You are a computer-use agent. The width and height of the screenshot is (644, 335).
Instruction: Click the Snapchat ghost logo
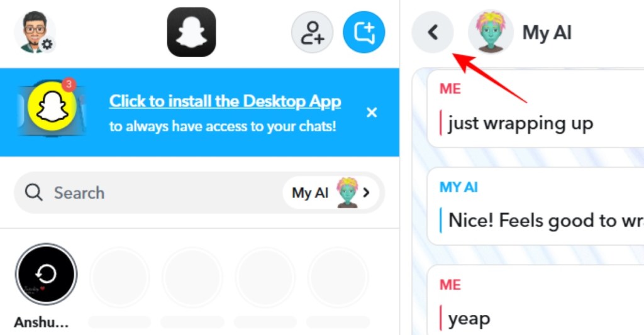coord(191,32)
